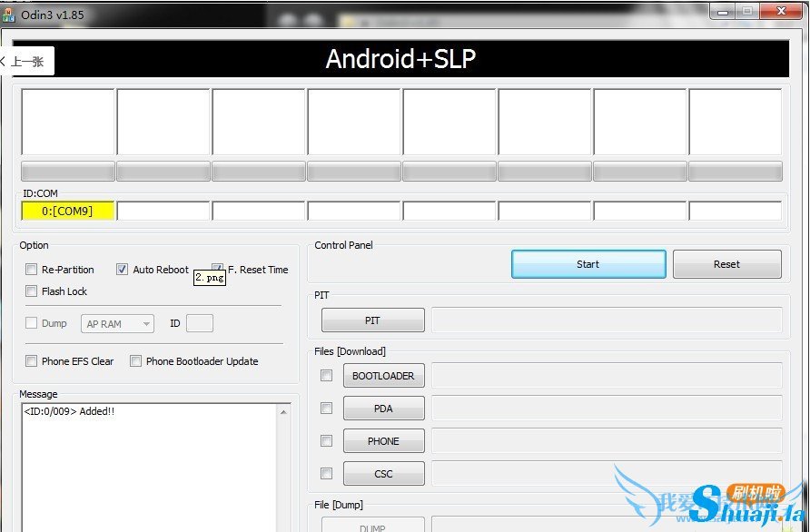
Task: Click the PIT file path field
Action: coord(607,320)
